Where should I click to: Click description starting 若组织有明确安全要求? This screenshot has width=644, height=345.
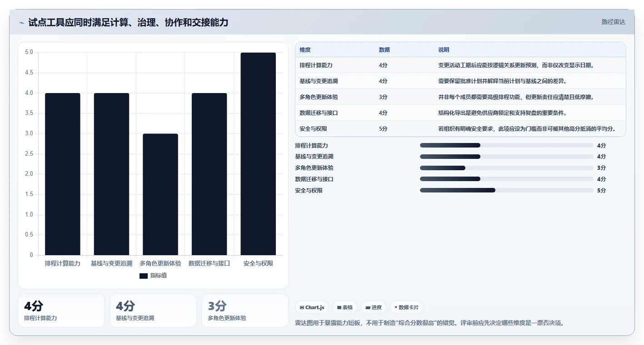(x=527, y=129)
